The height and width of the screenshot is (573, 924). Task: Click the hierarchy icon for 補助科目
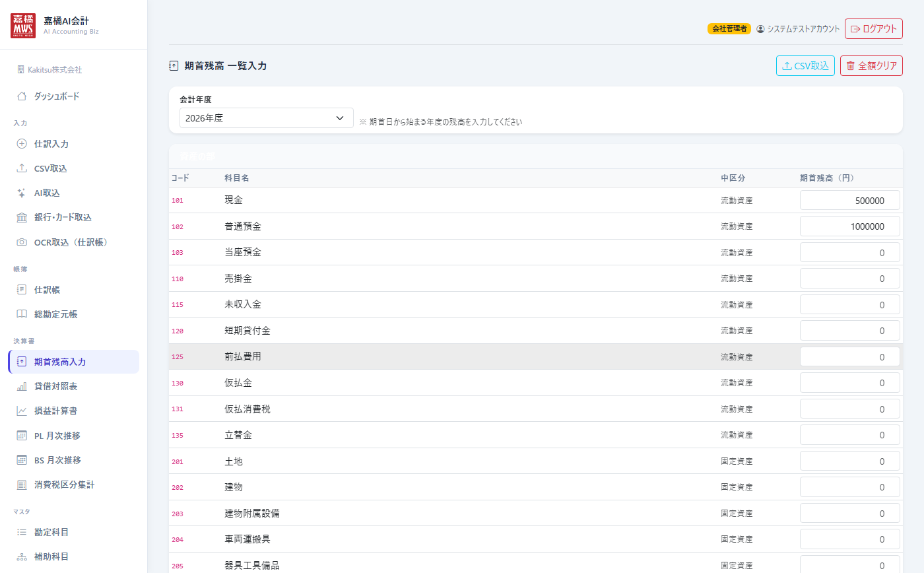[x=22, y=556]
